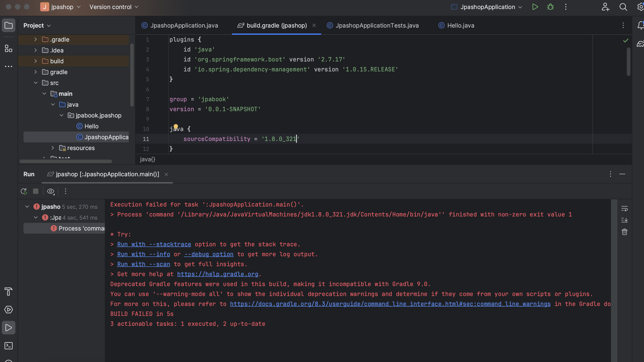Screen dimensions: 644x362
Task: Open docs.gradle.org command line warnings link
Action: click(390, 304)
